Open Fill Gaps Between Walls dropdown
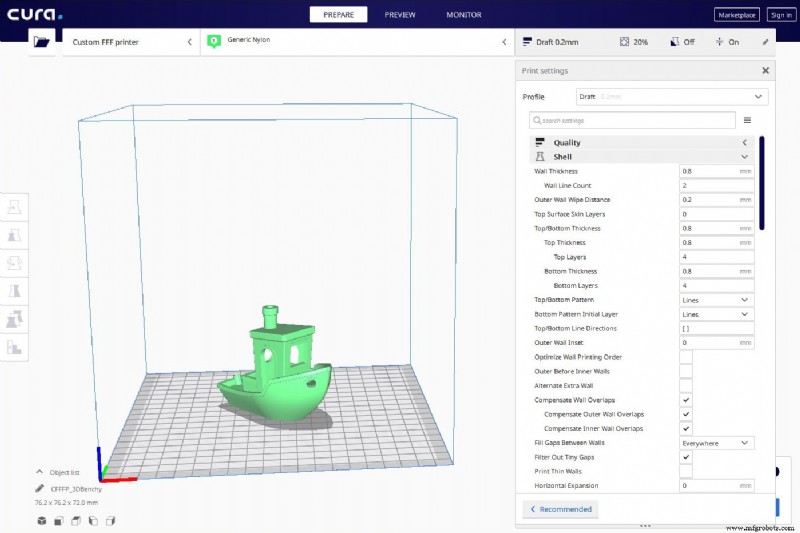This screenshot has width=800, height=533. coord(716,443)
